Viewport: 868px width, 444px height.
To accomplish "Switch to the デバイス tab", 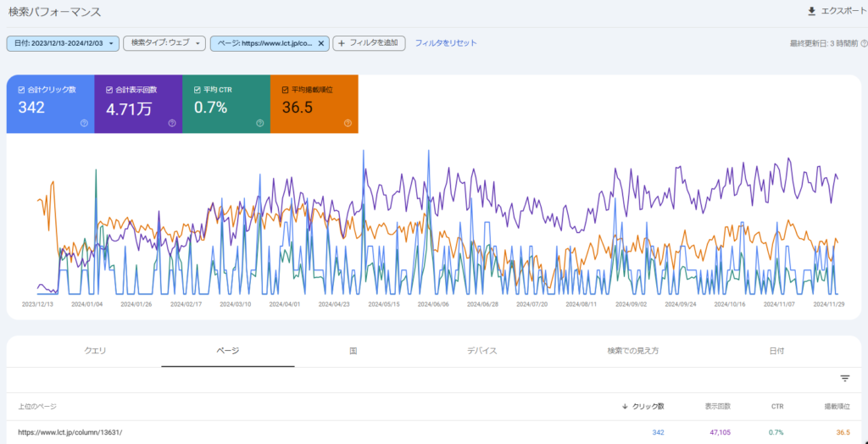I will click(x=481, y=351).
